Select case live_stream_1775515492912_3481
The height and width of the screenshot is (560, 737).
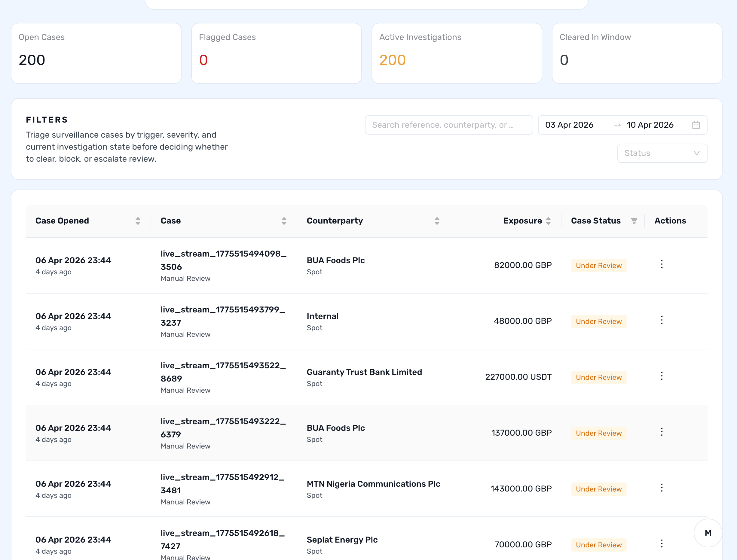click(222, 484)
